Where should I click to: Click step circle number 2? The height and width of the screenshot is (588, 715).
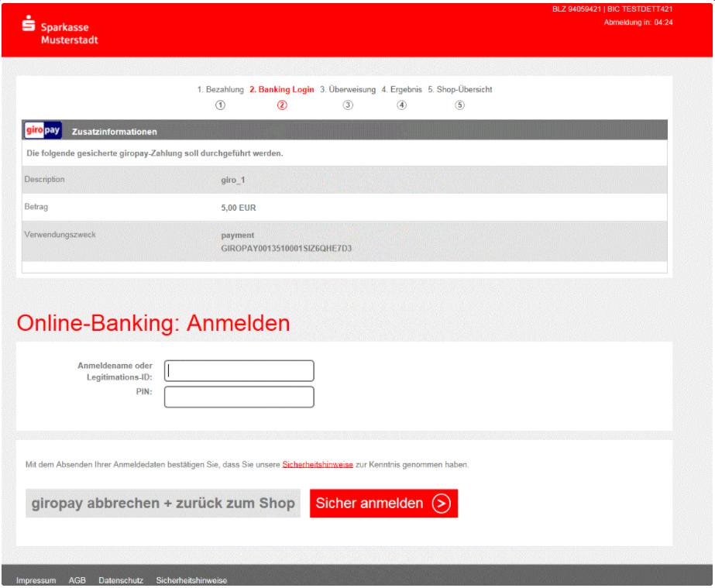click(x=282, y=105)
